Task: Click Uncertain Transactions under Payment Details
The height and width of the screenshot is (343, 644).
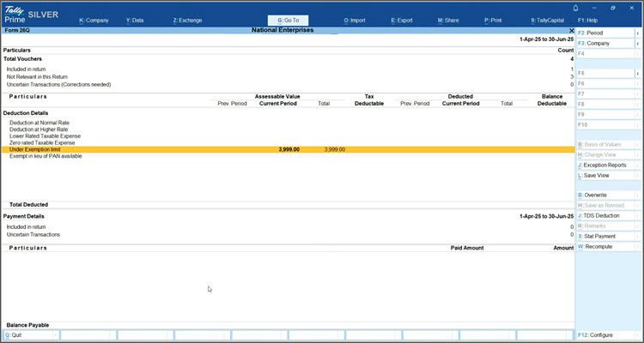Action: coord(288,235)
